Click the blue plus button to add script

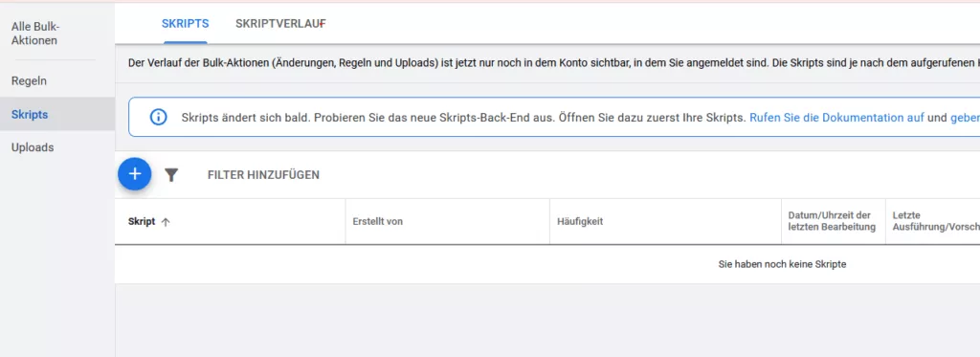tap(134, 174)
